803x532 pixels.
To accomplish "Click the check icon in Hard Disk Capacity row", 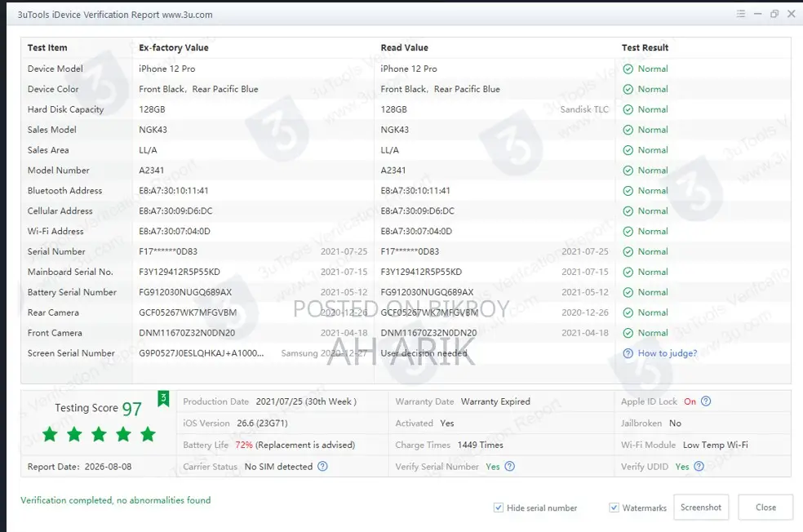I will (x=628, y=109).
